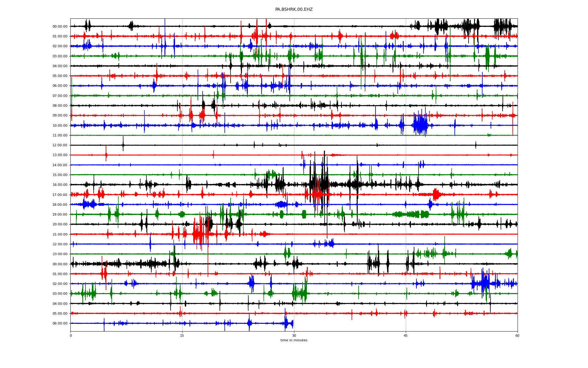Select the 12:00:00 row label

60,145
